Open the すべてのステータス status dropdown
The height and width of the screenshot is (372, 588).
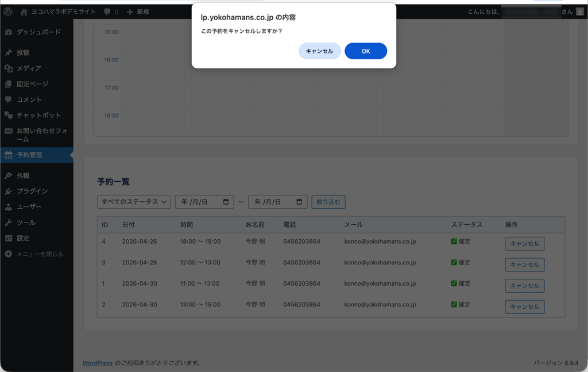point(134,202)
